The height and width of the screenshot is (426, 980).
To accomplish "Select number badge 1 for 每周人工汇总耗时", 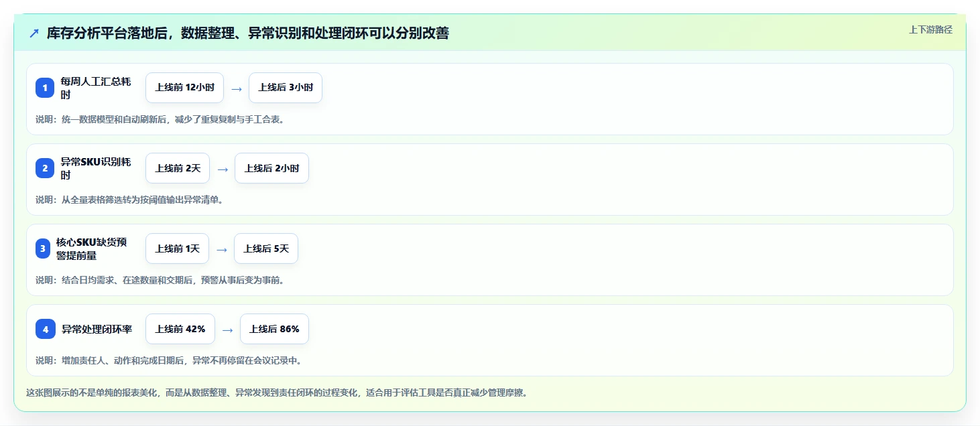I will [45, 88].
